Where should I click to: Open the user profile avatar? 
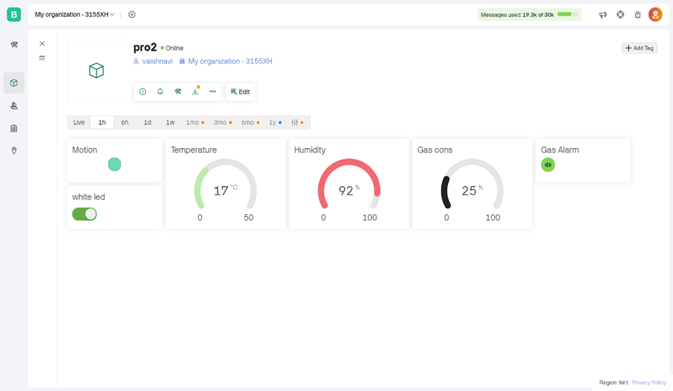coord(655,15)
